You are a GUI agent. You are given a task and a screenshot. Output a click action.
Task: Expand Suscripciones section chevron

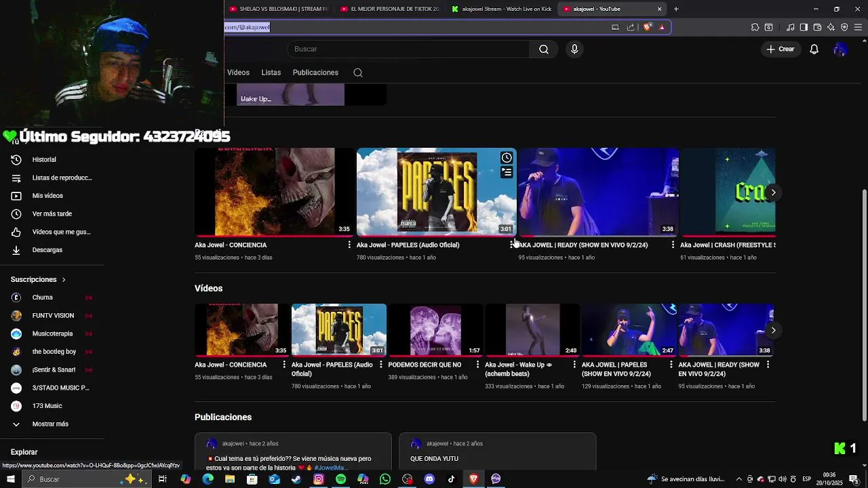64,280
